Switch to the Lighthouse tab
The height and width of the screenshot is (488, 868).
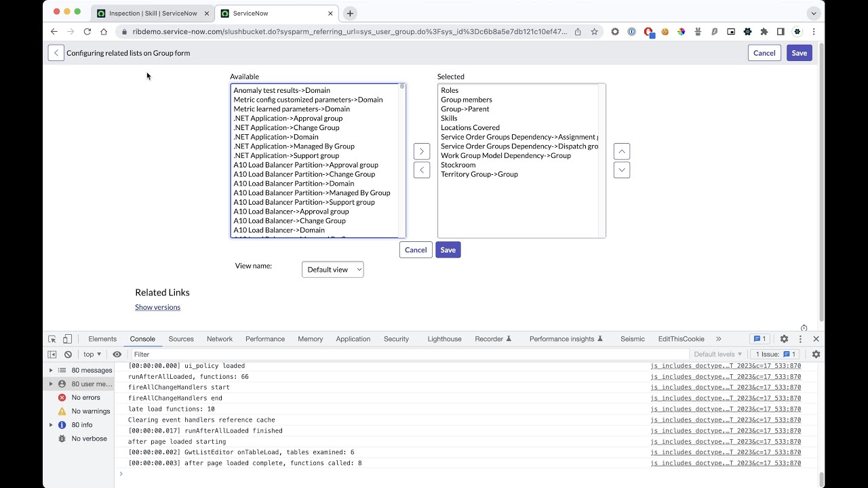(x=444, y=339)
